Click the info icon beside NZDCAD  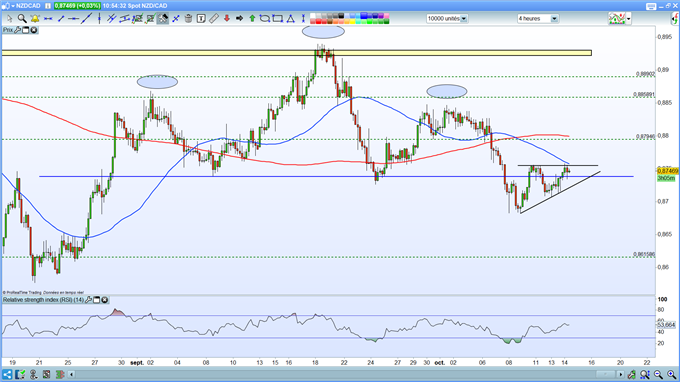point(48,6)
